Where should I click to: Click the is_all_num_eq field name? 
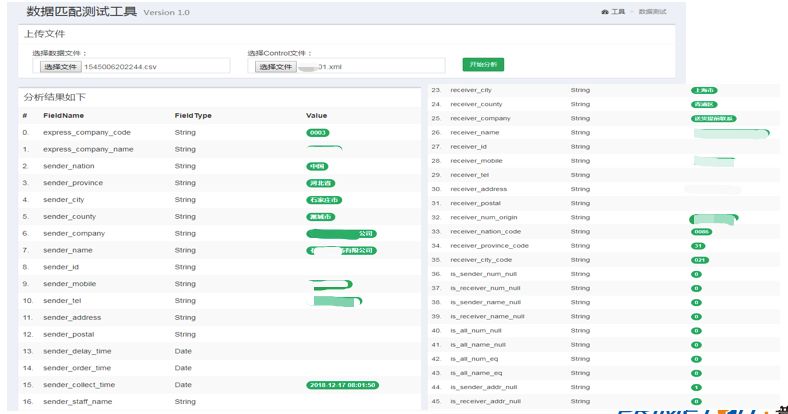click(x=474, y=359)
